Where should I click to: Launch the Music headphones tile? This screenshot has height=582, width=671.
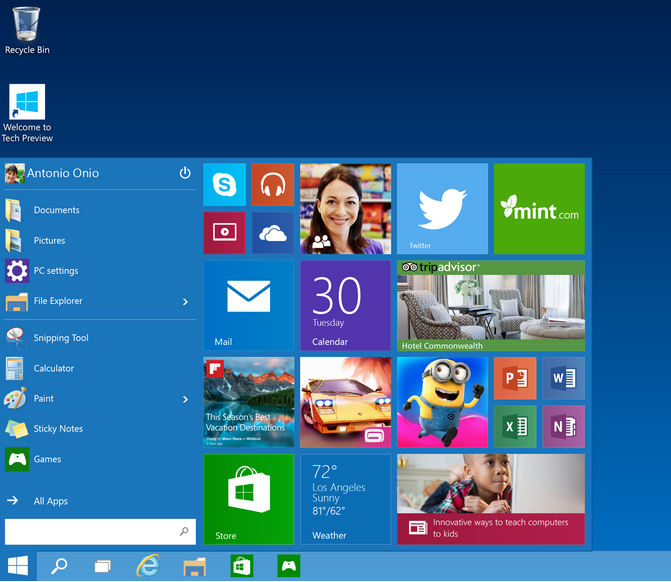coord(272,185)
